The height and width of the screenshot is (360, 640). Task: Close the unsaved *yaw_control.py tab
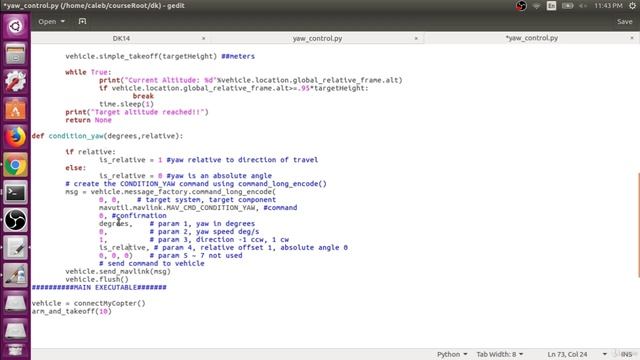(632, 38)
